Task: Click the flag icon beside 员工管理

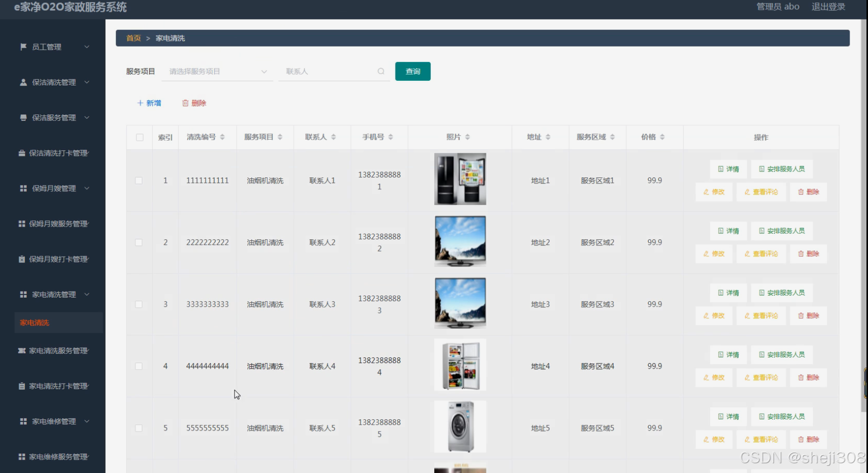Action: click(22, 47)
